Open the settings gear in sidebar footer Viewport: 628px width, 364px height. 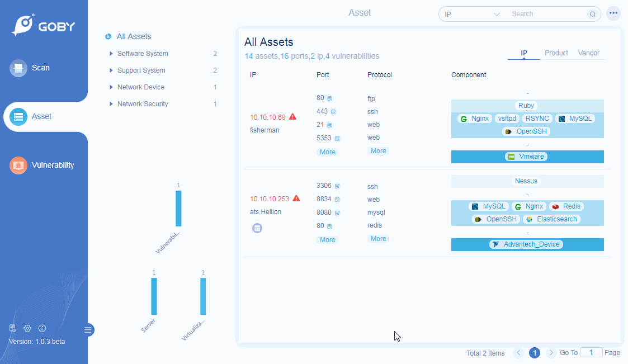point(27,328)
